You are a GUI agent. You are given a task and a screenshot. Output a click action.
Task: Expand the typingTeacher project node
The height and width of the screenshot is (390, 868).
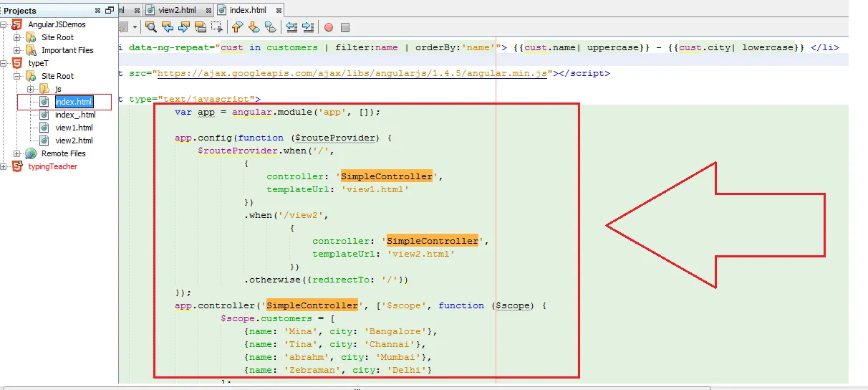tap(4, 166)
